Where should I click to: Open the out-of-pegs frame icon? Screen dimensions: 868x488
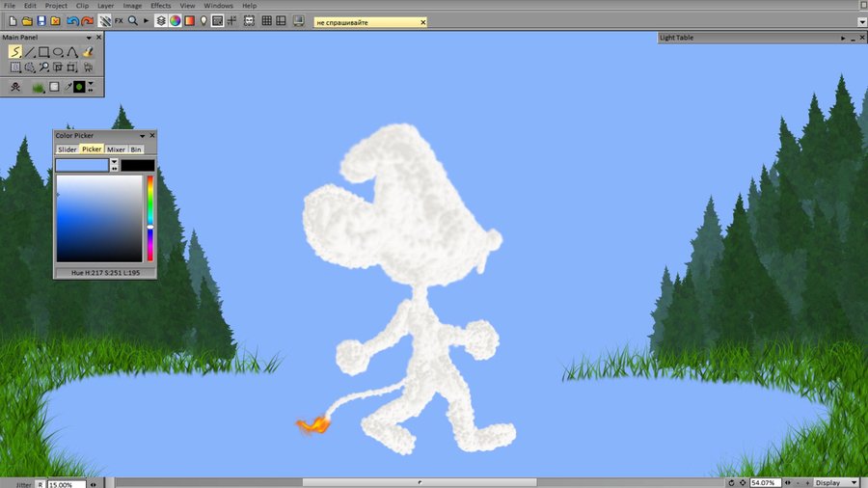pyautogui.click(x=249, y=21)
